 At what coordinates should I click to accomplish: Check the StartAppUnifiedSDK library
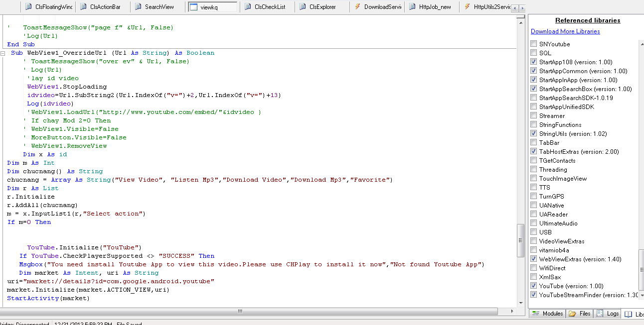click(x=534, y=107)
